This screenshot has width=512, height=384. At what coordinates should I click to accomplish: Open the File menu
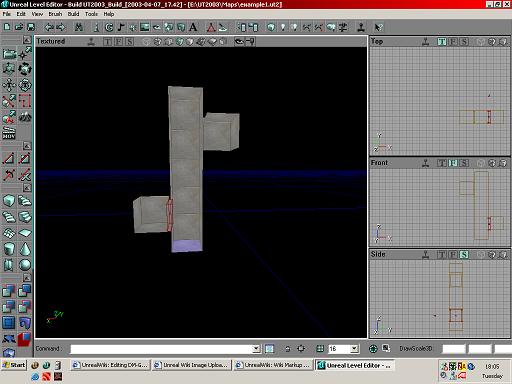(7, 14)
